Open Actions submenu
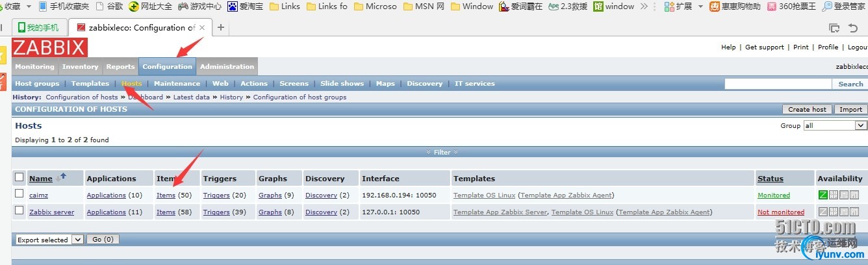Image resolution: width=868 pixels, height=265 pixels. [x=254, y=84]
